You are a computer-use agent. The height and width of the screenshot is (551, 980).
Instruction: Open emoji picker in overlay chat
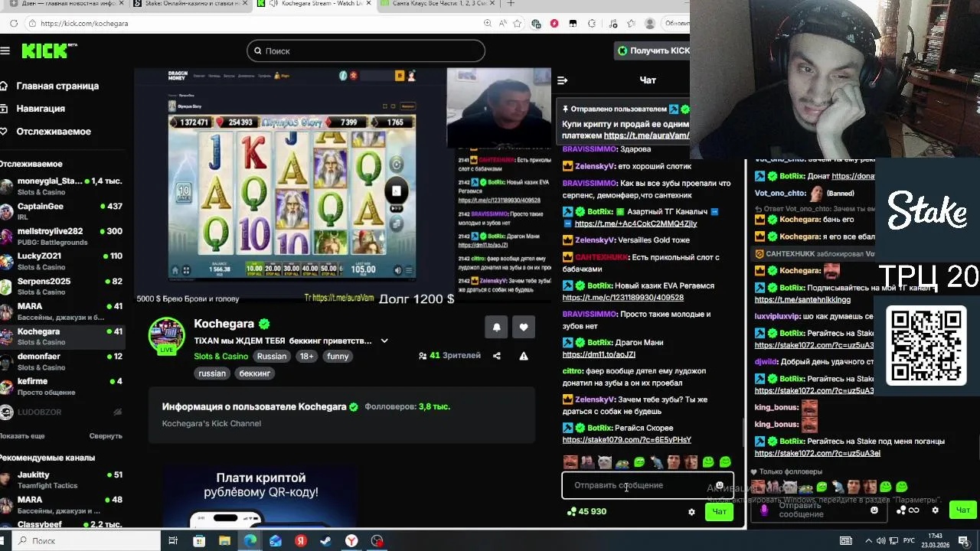pyautogui.click(x=874, y=510)
